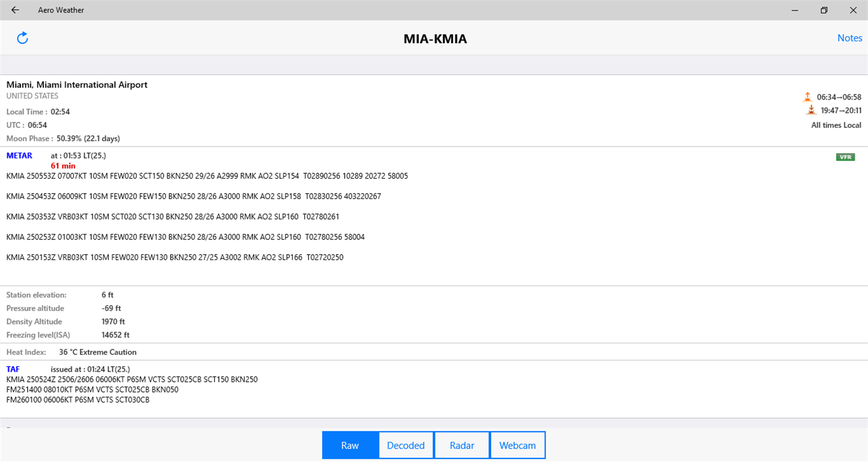Image resolution: width=868 pixels, height=462 pixels.
Task: Click Pressure altitude value -69 ft
Action: click(x=111, y=308)
